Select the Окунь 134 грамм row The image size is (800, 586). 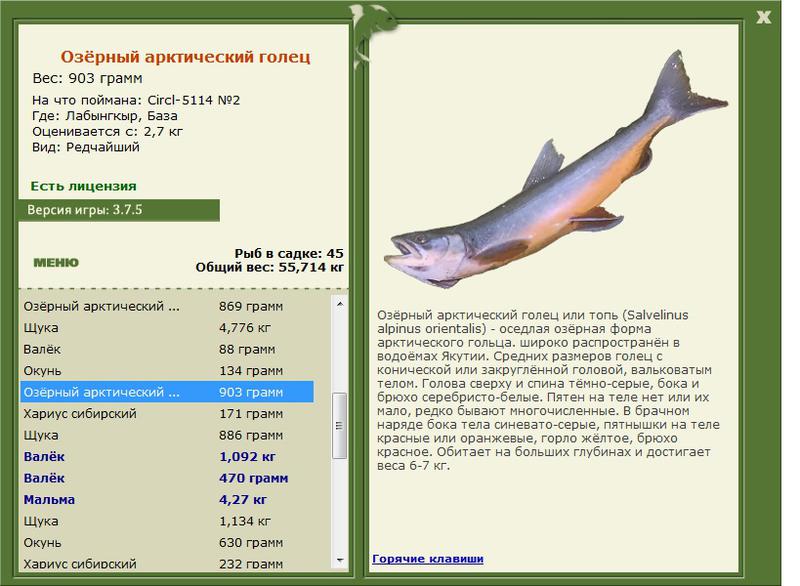[x=167, y=371]
